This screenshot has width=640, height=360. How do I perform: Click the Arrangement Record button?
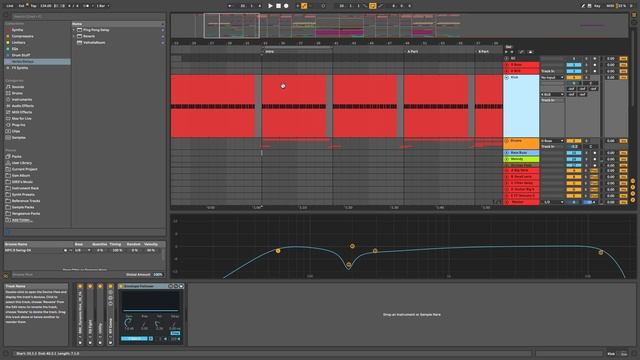click(286, 6)
